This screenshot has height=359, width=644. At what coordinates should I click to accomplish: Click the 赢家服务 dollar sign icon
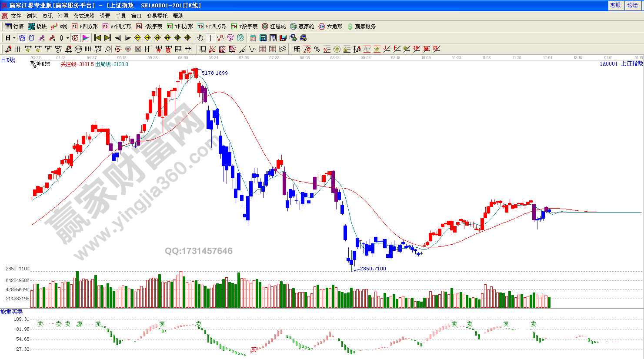pos(361,27)
